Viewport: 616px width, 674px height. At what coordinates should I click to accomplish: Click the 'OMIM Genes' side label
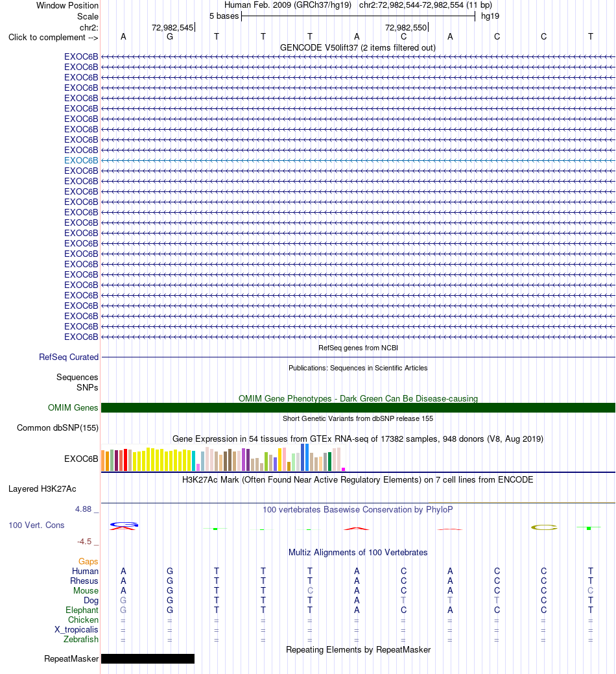pyautogui.click(x=73, y=407)
